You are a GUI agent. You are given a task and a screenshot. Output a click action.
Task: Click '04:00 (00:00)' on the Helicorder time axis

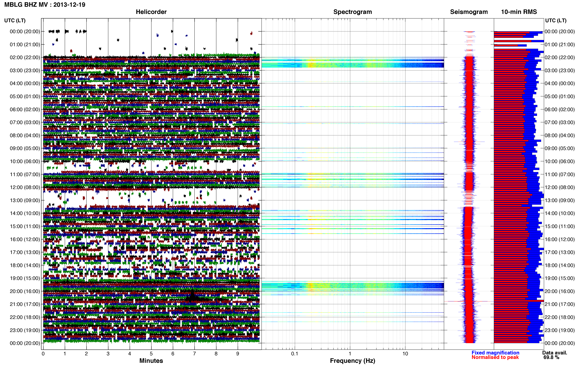click(25, 83)
